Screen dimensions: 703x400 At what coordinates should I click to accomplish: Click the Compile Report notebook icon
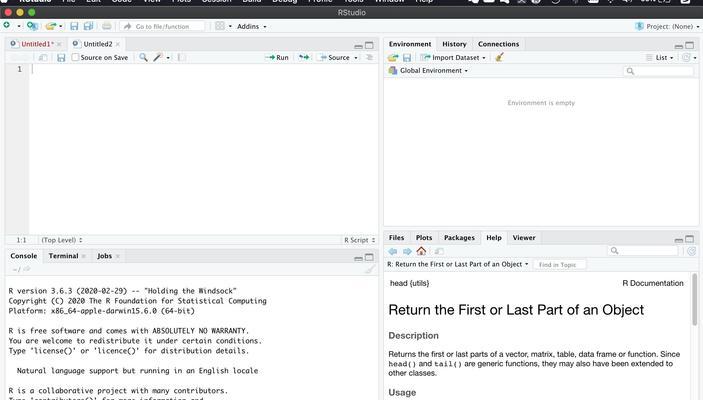[x=181, y=57]
